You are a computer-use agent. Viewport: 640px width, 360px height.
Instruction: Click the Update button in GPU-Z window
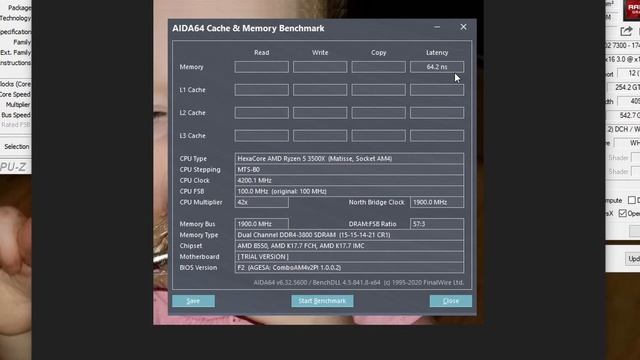tap(633, 259)
